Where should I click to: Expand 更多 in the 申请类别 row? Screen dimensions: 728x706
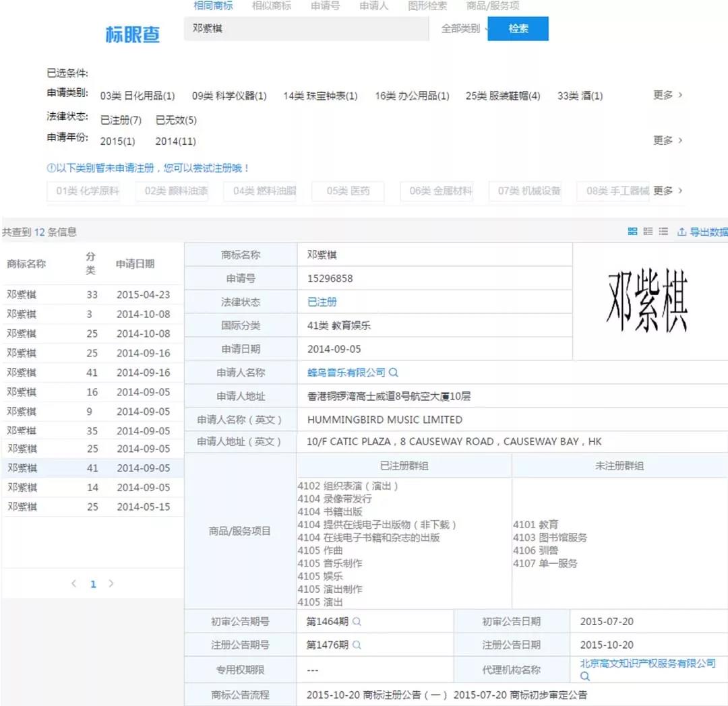667,95
